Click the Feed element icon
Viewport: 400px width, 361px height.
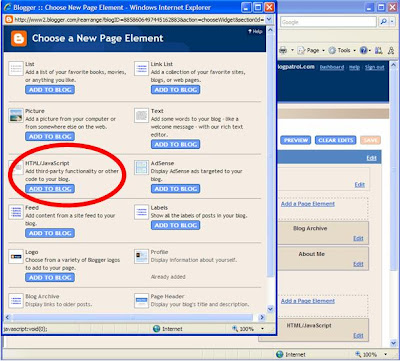point(16,212)
